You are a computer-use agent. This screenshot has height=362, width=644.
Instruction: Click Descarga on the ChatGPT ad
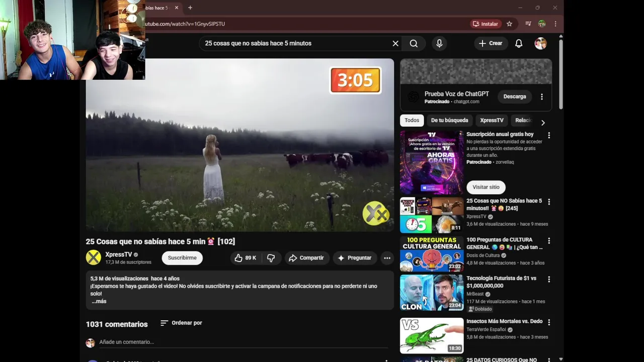pos(515,97)
